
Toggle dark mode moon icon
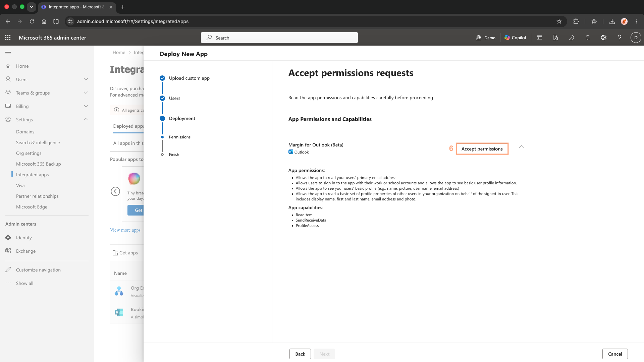(572, 38)
